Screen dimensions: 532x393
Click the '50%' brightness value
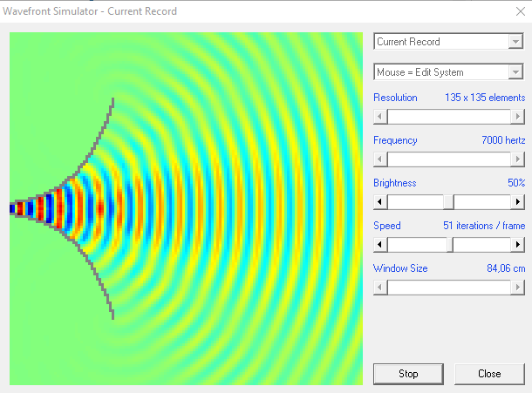click(x=516, y=183)
